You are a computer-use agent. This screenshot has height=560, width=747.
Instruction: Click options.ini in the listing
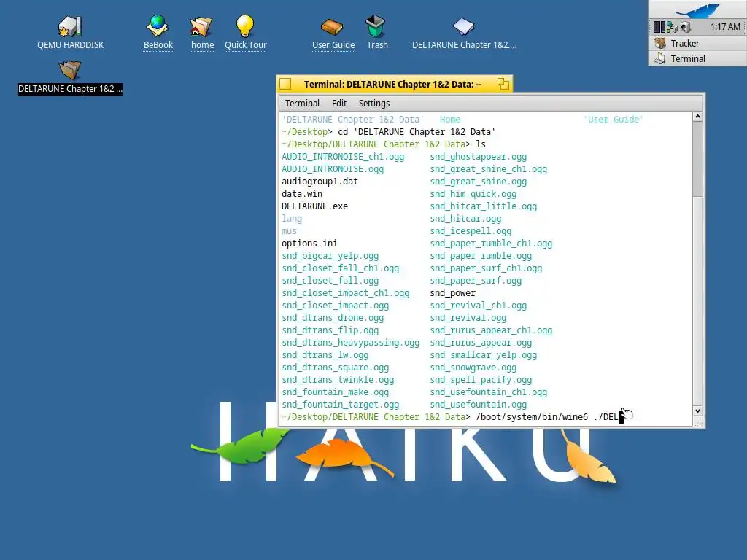[309, 244]
